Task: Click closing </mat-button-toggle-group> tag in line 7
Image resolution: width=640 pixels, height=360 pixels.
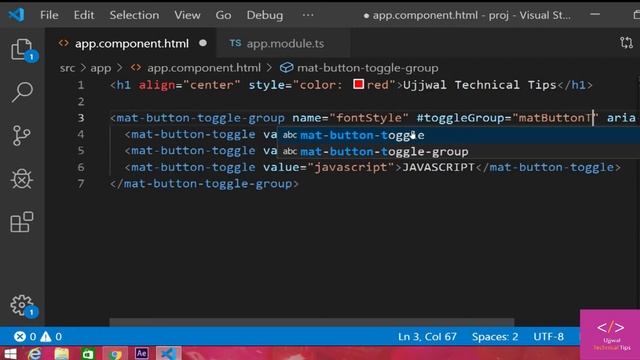Action: tap(204, 184)
